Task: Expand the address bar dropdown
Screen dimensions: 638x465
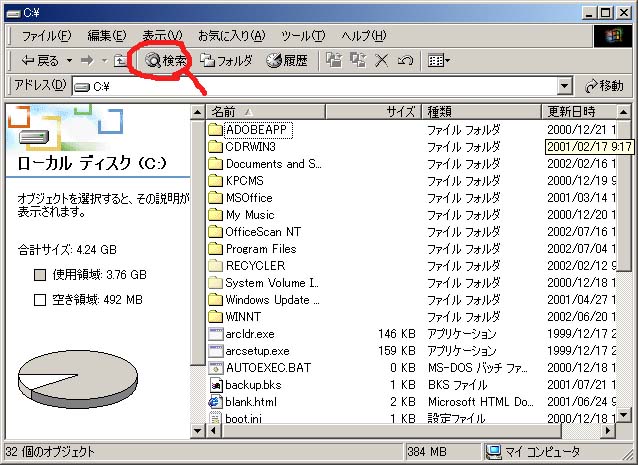Action: pyautogui.click(x=565, y=87)
